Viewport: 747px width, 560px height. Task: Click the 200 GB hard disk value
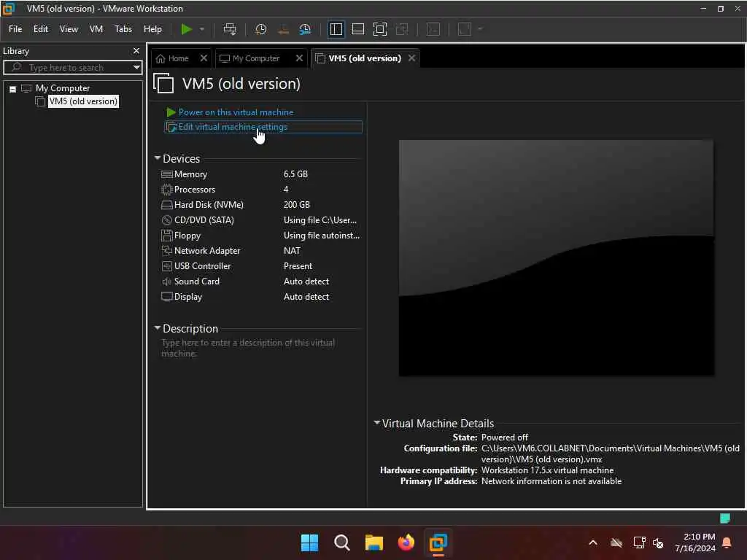(297, 205)
